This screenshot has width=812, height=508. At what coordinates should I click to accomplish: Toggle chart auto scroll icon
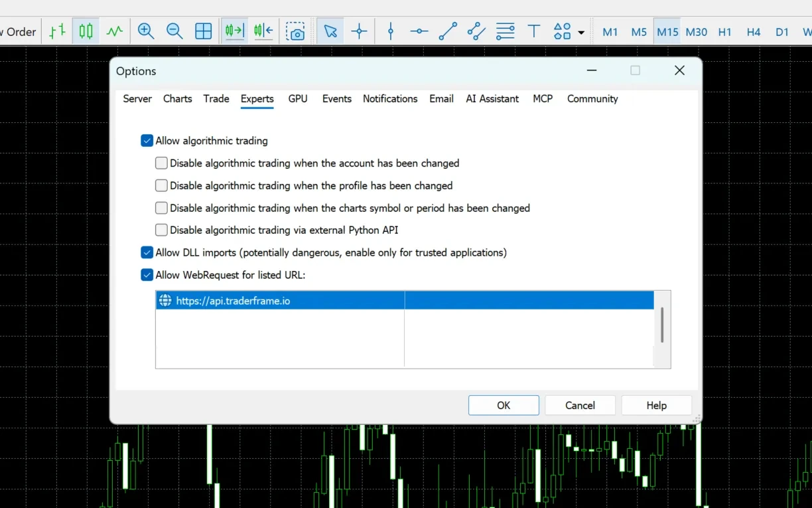click(x=234, y=31)
